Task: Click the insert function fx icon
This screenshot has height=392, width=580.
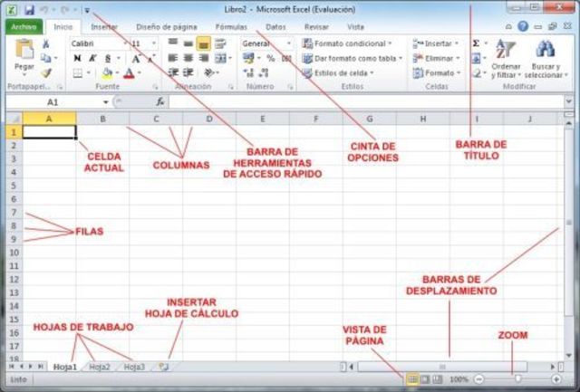Action: coord(160,101)
